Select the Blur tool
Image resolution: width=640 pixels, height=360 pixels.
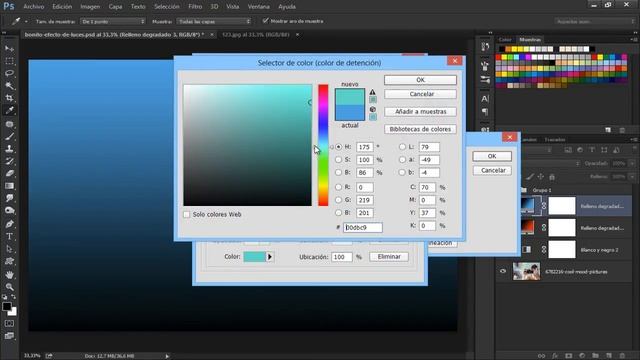pyautogui.click(x=9, y=198)
